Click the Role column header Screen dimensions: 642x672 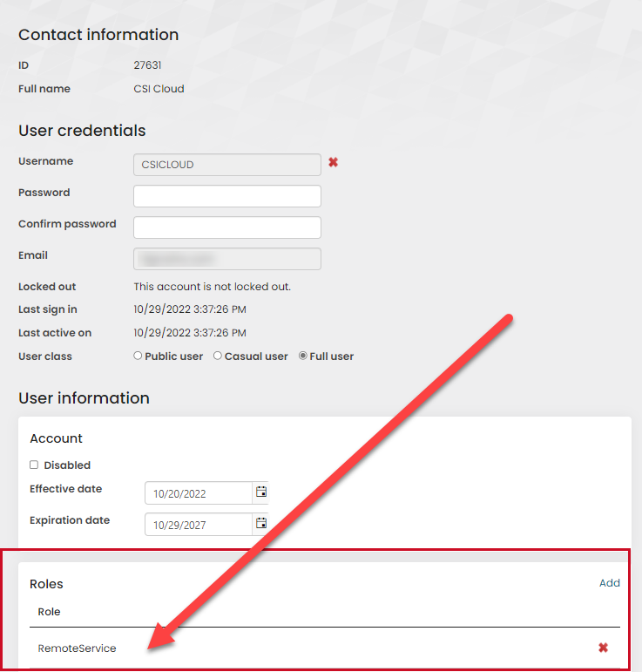(50, 612)
